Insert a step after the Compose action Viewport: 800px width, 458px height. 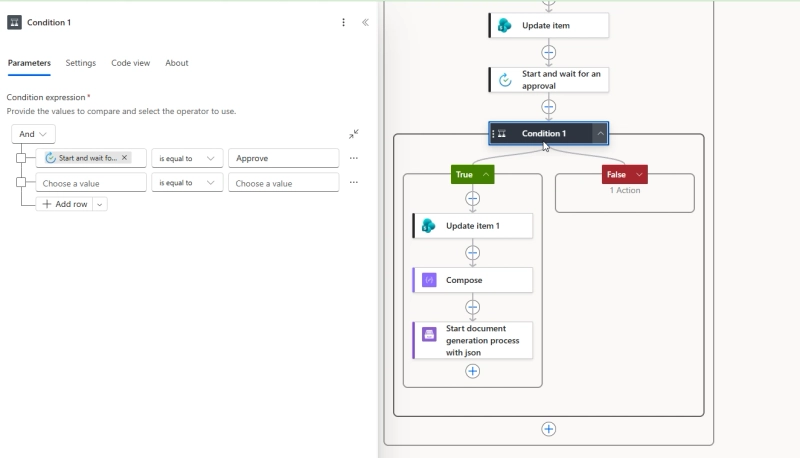[x=472, y=307]
